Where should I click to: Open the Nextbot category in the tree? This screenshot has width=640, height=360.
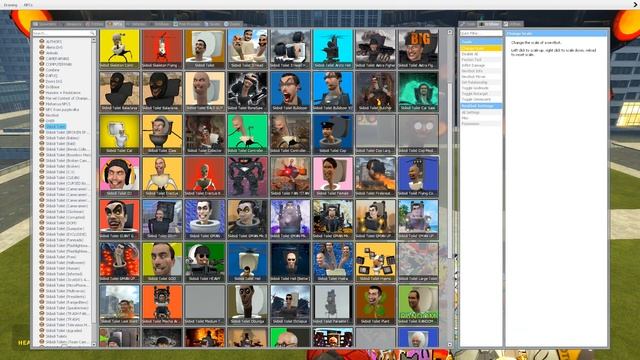pos(52,115)
